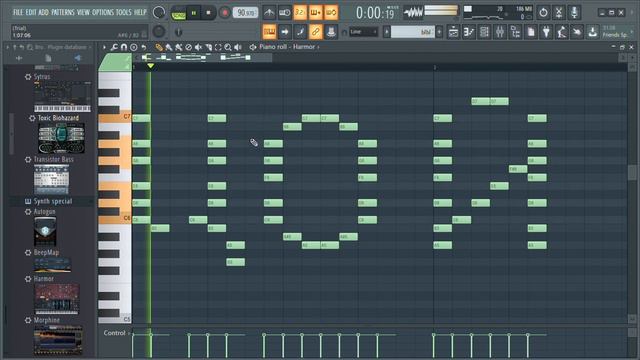Click the search magnifier in browser header

tap(29, 47)
